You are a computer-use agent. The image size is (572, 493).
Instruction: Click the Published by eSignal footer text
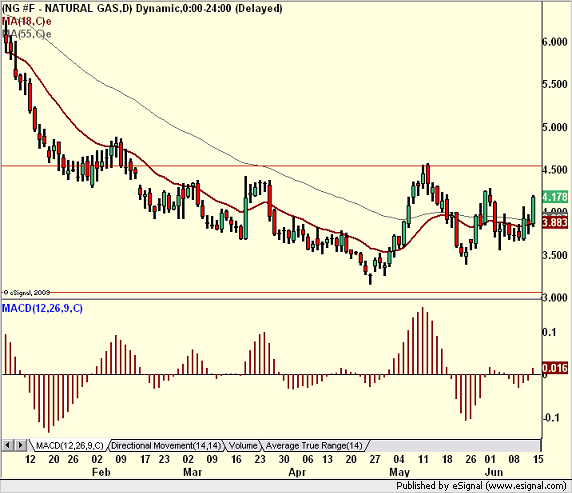coord(481,486)
